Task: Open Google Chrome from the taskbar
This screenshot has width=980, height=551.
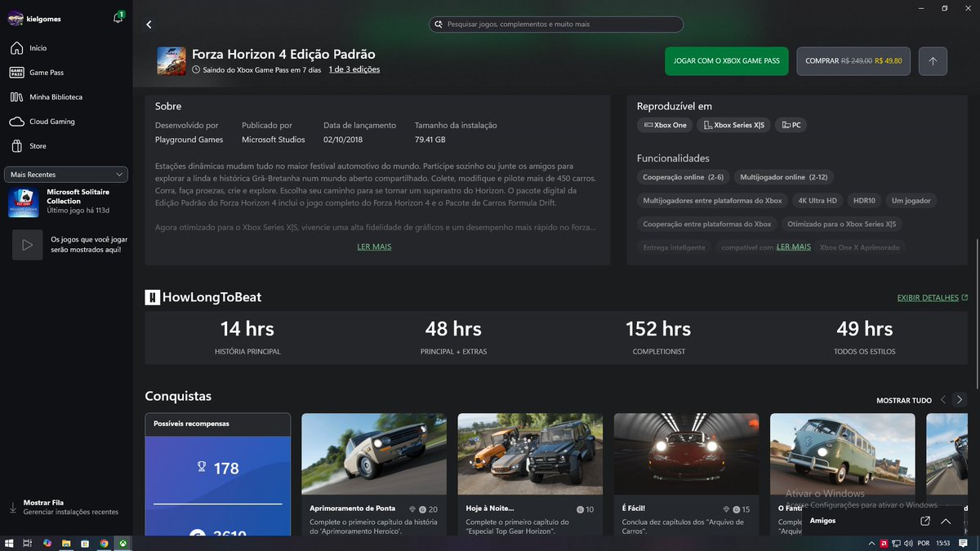Action: (104, 543)
